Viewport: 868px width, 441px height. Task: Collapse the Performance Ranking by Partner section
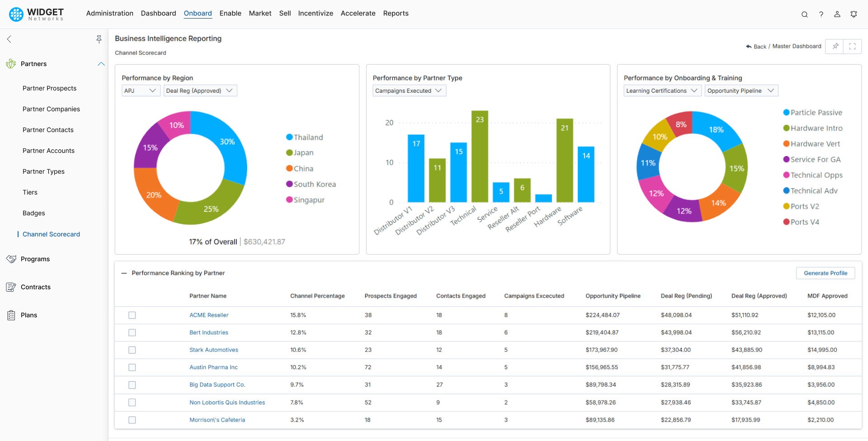coord(123,273)
